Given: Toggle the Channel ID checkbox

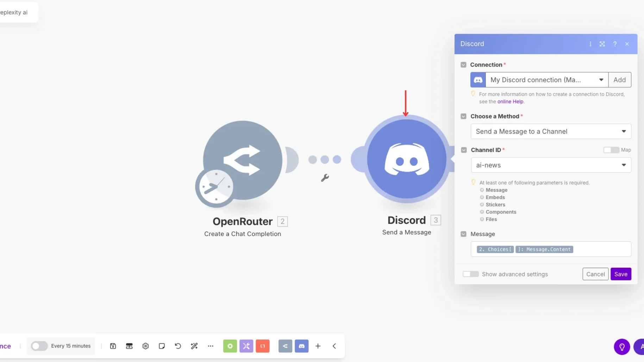Looking at the screenshot, I should [464, 150].
